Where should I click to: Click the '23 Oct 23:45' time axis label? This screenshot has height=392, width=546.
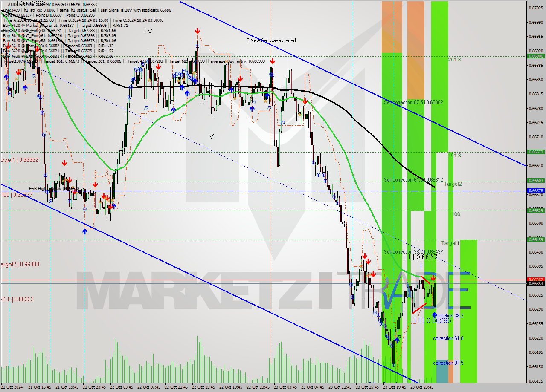pyautogui.click(x=422, y=387)
